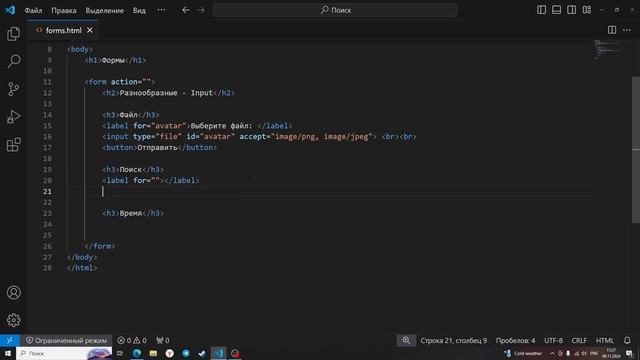This screenshot has width=640, height=360.
Task: Open Yandex Browser from taskbar
Action: [169, 353]
